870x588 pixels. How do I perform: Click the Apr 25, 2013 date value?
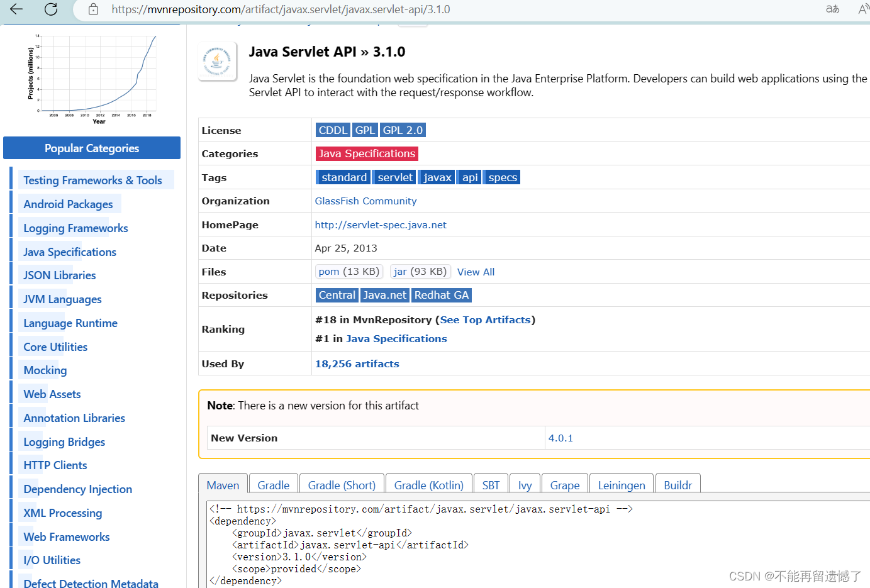[346, 248]
